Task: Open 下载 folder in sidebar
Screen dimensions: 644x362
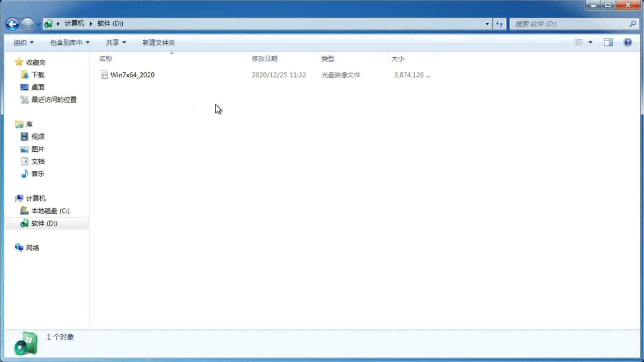Action: (x=38, y=74)
